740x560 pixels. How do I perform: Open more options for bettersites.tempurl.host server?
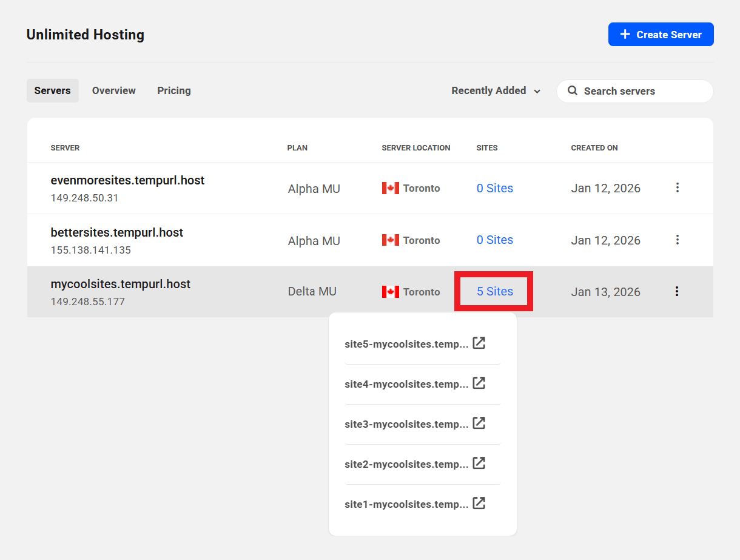point(678,240)
